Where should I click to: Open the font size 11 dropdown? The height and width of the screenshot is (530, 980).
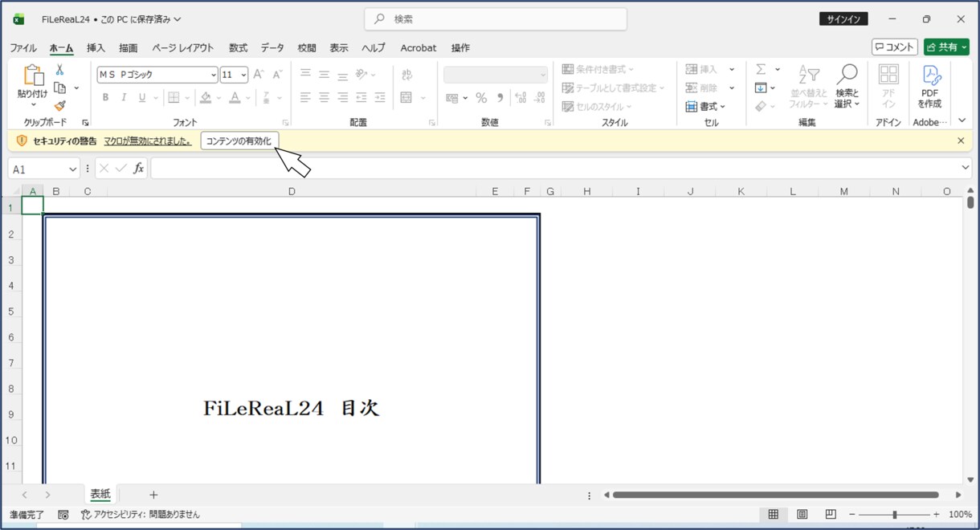tap(243, 75)
